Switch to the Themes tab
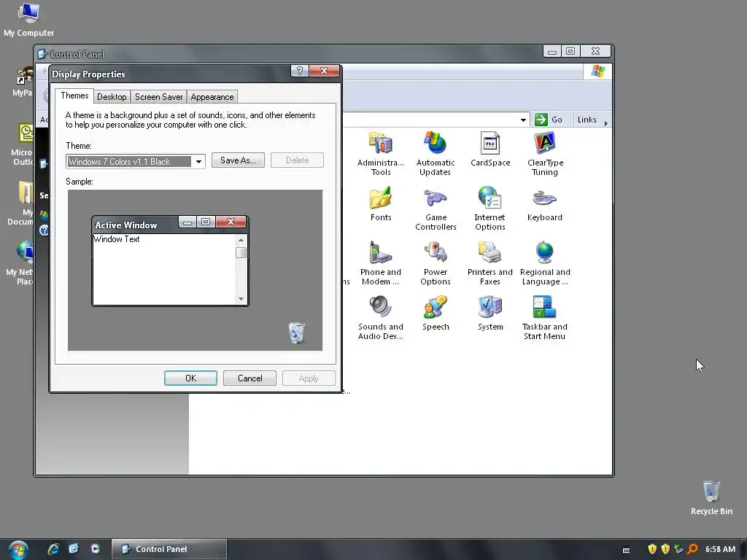The height and width of the screenshot is (560, 747). point(74,96)
